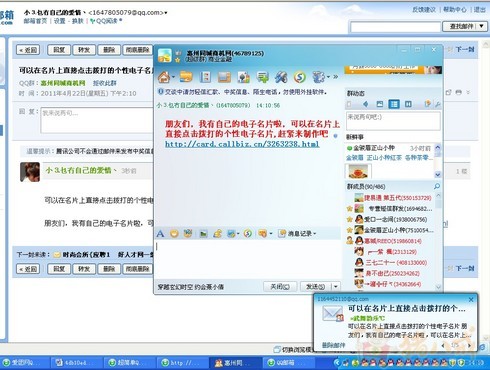Click the speaker icon under 群动态

click(x=366, y=104)
